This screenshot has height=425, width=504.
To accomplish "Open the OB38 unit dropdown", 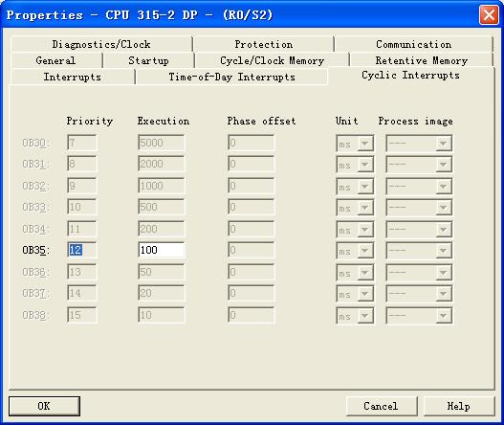I will [355, 316].
